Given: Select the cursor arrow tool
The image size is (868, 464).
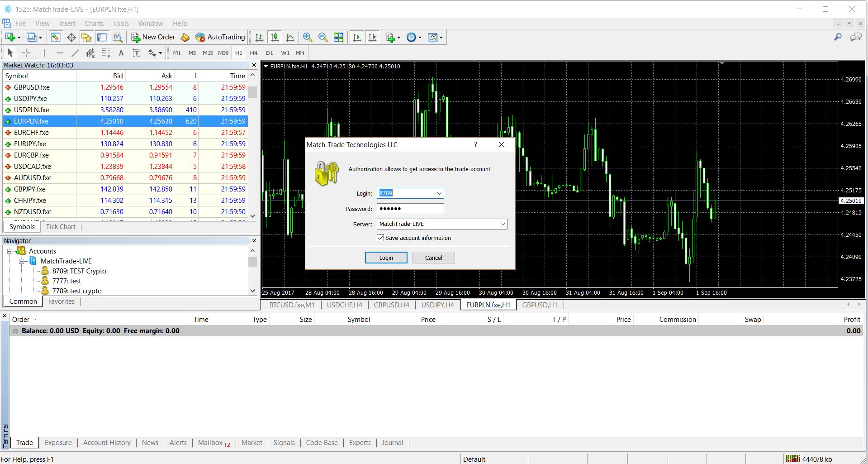Looking at the screenshot, I should (10, 53).
